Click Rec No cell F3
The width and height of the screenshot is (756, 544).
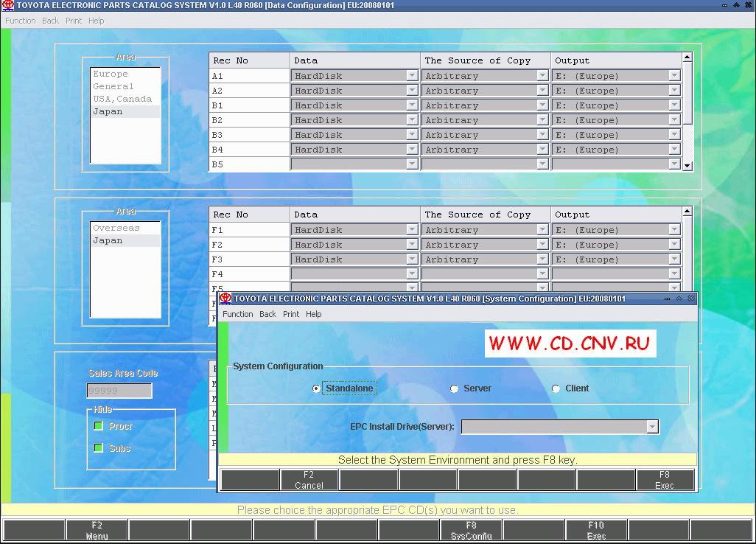pyautogui.click(x=249, y=259)
